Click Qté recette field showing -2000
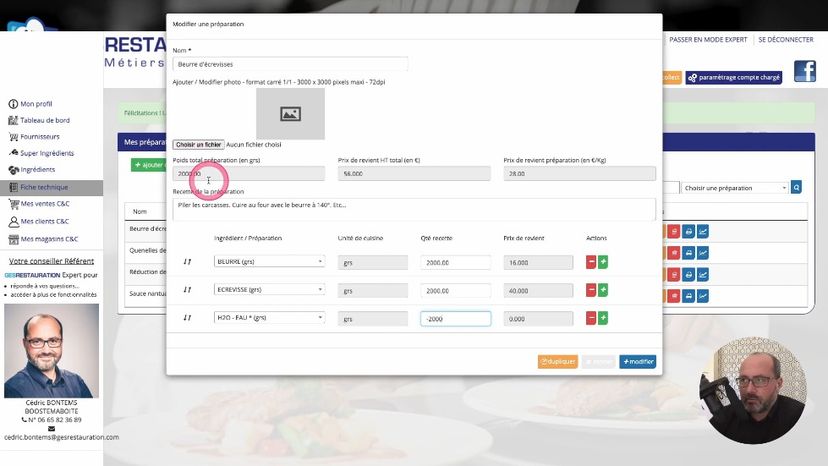 (456, 318)
